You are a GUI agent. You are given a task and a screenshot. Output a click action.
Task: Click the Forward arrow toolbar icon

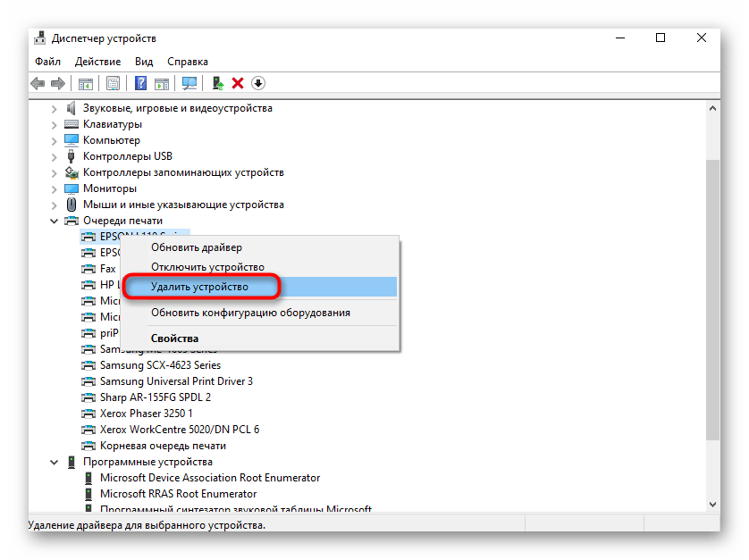click(58, 84)
